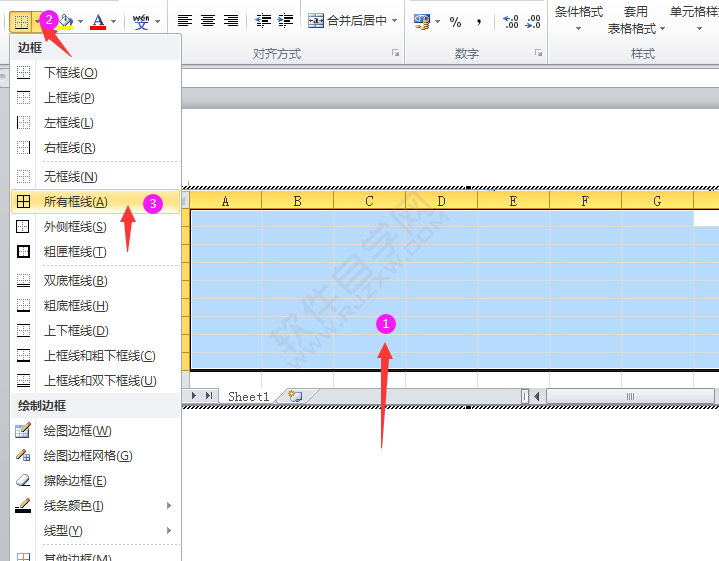This screenshot has height=561, width=719.
Task: Expand 线型(Y) line style submenu
Action: coord(95,530)
